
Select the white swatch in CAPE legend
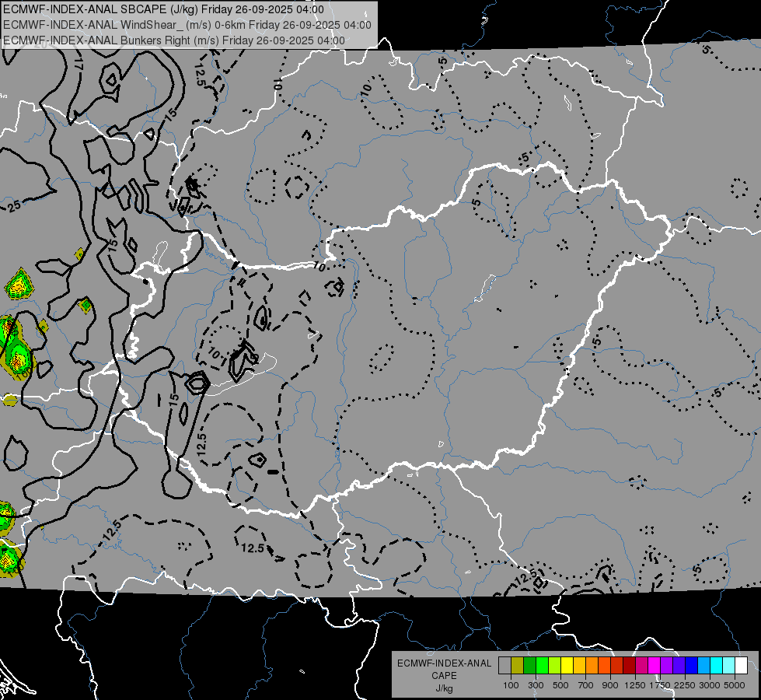(741, 666)
